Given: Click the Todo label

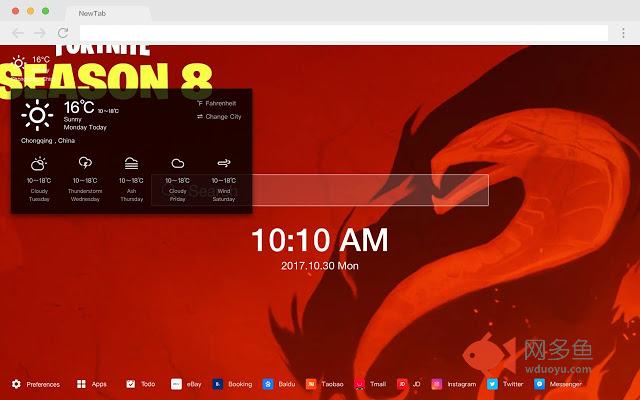Looking at the screenshot, I should (x=148, y=384).
